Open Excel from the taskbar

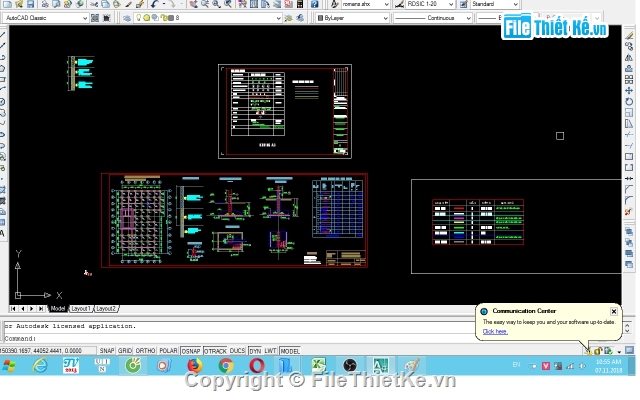point(318,365)
